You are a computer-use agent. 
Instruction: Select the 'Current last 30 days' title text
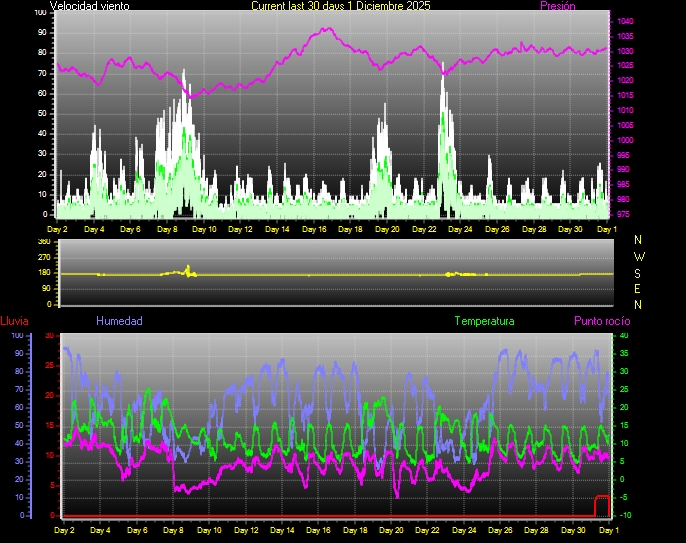click(341, 6)
